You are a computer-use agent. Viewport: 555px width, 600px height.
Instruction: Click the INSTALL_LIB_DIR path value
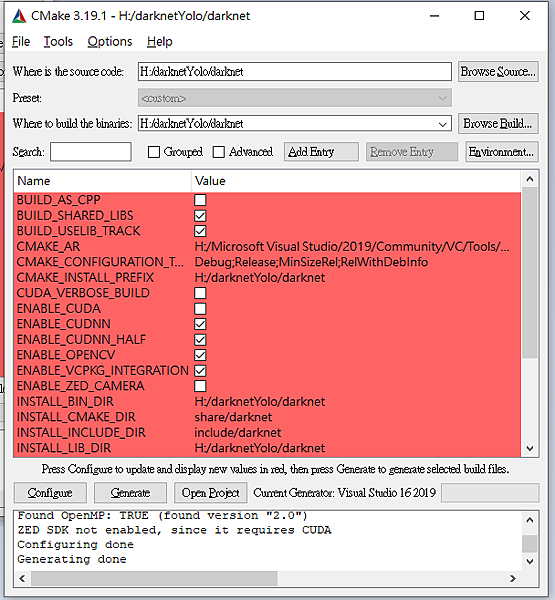(260, 448)
